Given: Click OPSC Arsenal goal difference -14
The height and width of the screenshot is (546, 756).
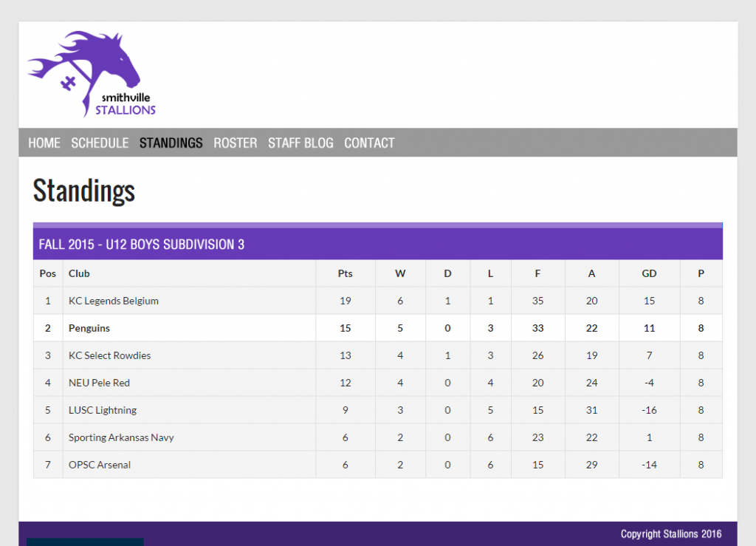Looking at the screenshot, I should pyautogui.click(x=649, y=465).
